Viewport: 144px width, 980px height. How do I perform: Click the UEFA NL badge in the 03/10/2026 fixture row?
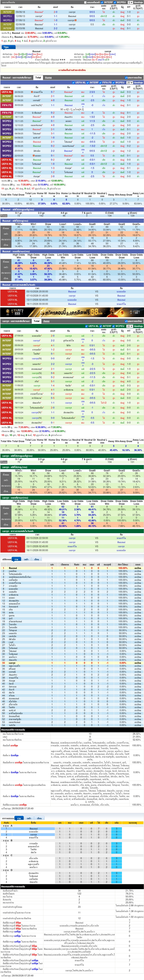point(13,292)
